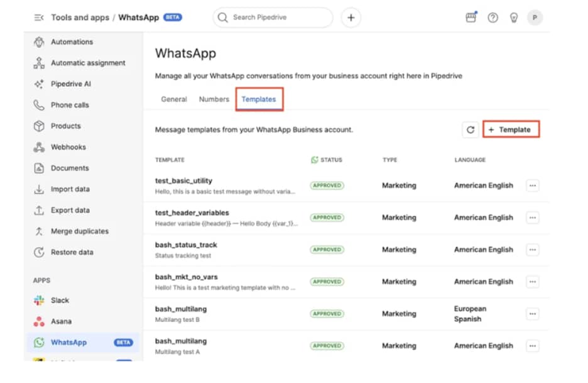Image resolution: width=588 pixels, height=383 pixels.
Task: Click Marketing type for test_header_variables
Action: click(x=399, y=218)
